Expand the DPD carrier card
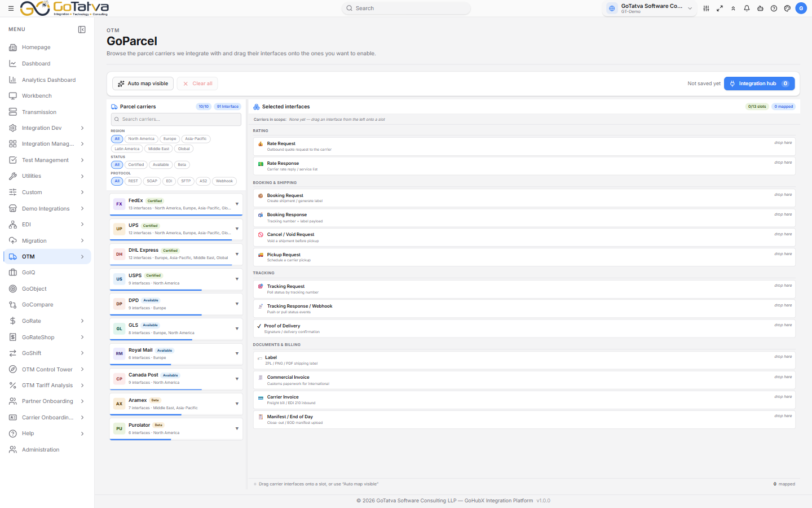812x508 pixels. click(237, 304)
